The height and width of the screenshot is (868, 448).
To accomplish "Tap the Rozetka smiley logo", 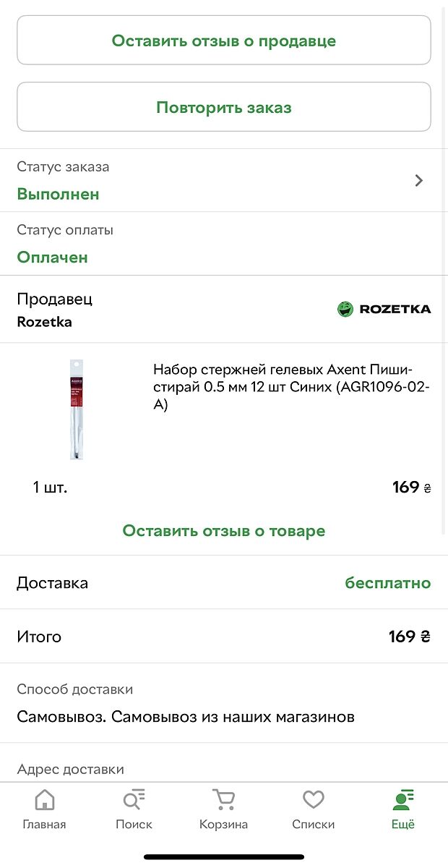I will tap(346, 310).
